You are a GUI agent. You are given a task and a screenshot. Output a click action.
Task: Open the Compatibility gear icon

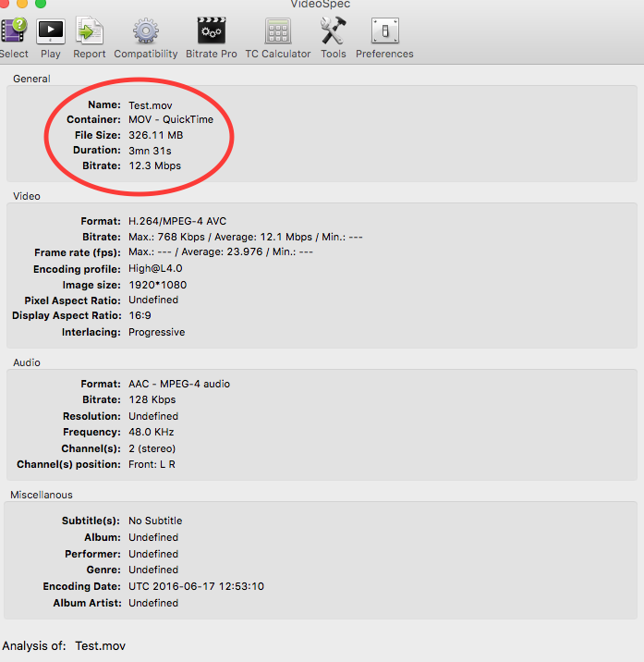pyautogui.click(x=146, y=31)
